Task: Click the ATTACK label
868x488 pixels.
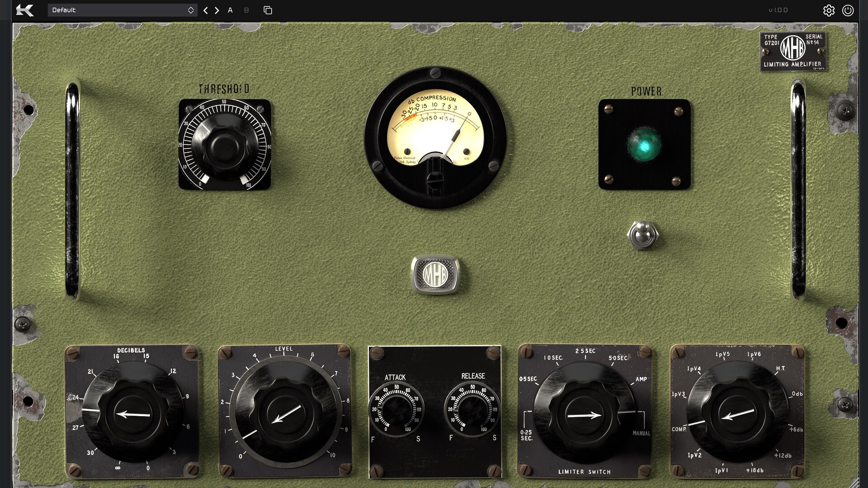Action: tap(395, 377)
